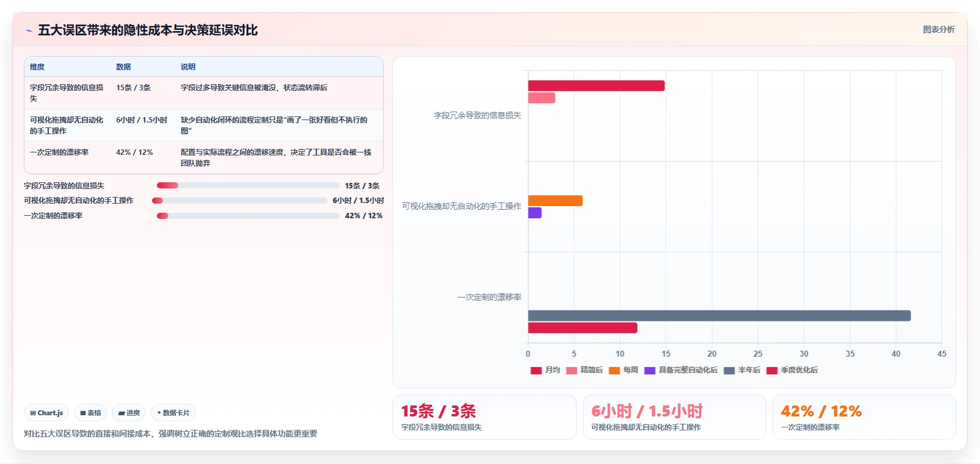Click the x-axis tick label 45

pyautogui.click(x=942, y=354)
